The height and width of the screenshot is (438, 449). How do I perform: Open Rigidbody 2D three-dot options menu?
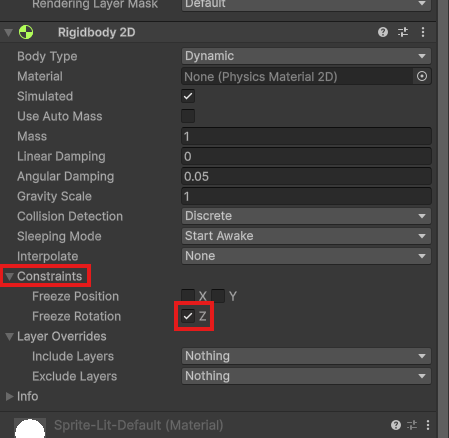click(x=423, y=32)
